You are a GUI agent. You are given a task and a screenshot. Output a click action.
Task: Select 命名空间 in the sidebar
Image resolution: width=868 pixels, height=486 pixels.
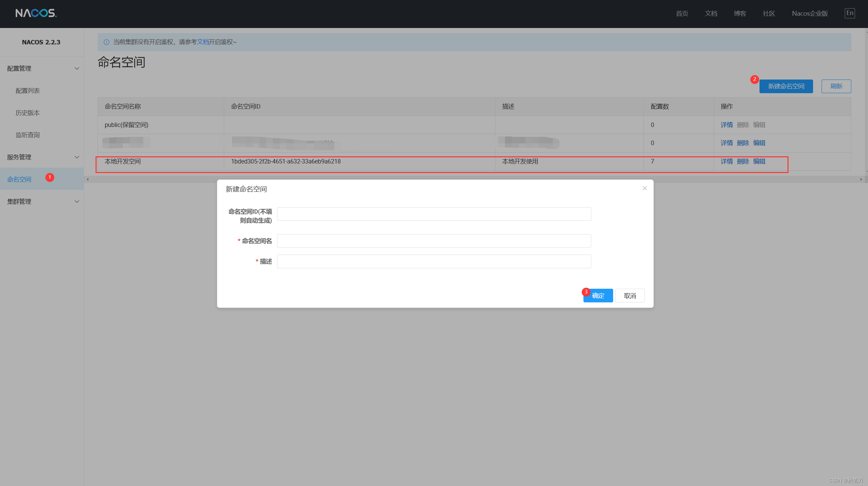click(x=19, y=180)
